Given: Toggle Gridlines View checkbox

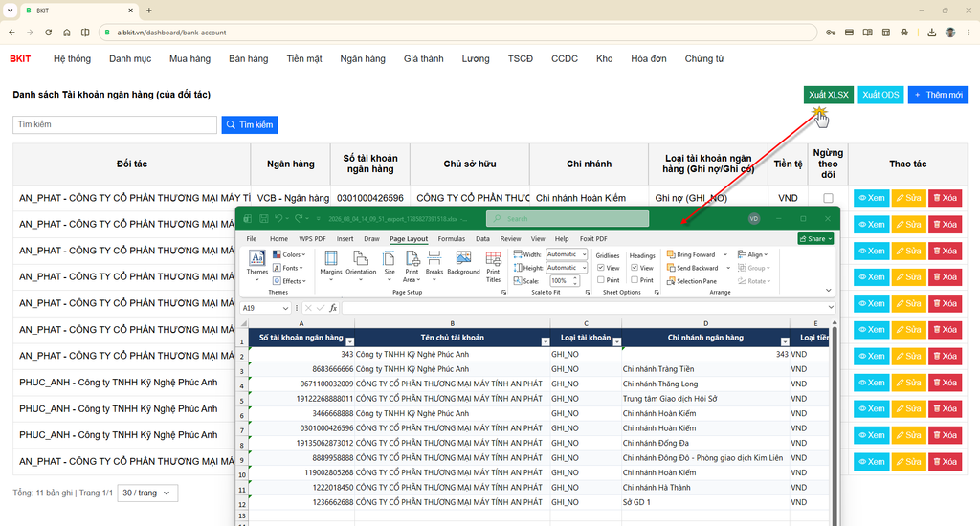Looking at the screenshot, I should [601, 268].
